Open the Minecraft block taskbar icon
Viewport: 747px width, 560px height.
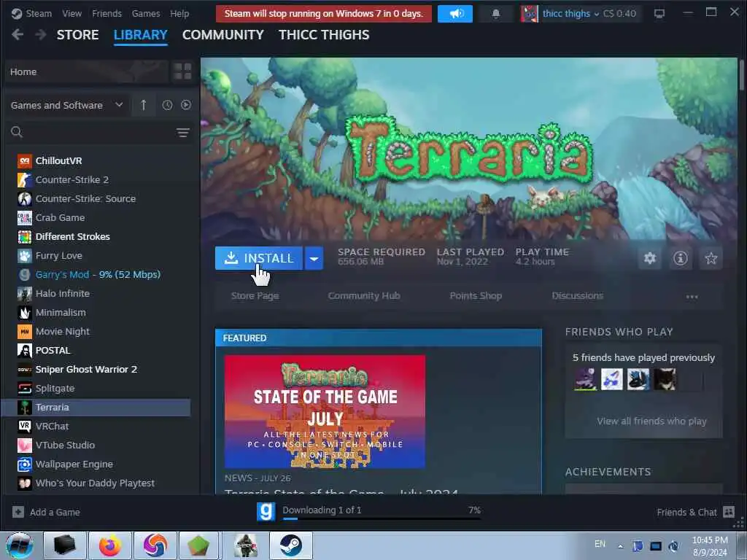point(198,545)
